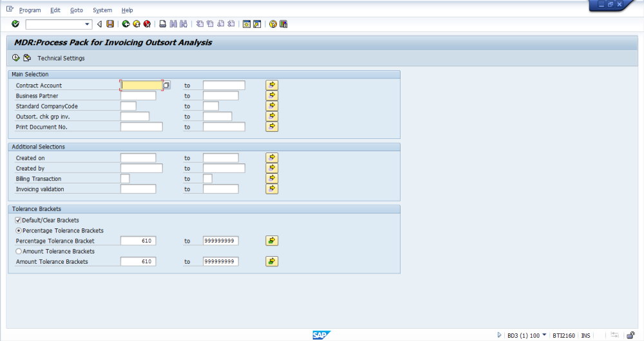This screenshot has width=644, height=341.
Task: Click the Find Next binoculars icon
Action: pyautogui.click(x=184, y=24)
